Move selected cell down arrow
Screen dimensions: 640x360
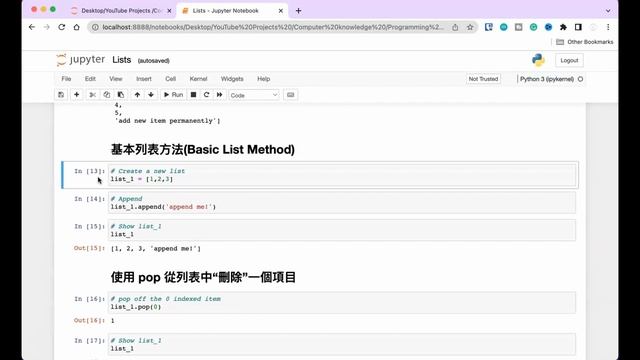point(151,95)
